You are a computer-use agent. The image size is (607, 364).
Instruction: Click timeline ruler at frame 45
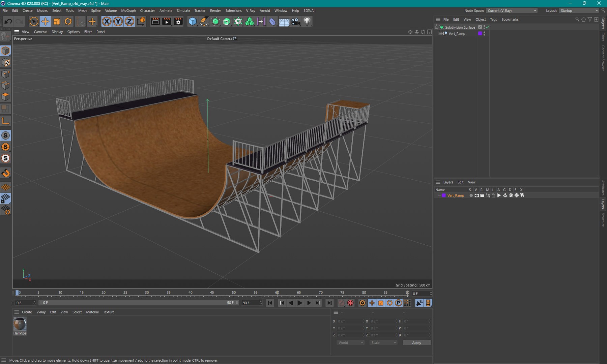pos(212,293)
